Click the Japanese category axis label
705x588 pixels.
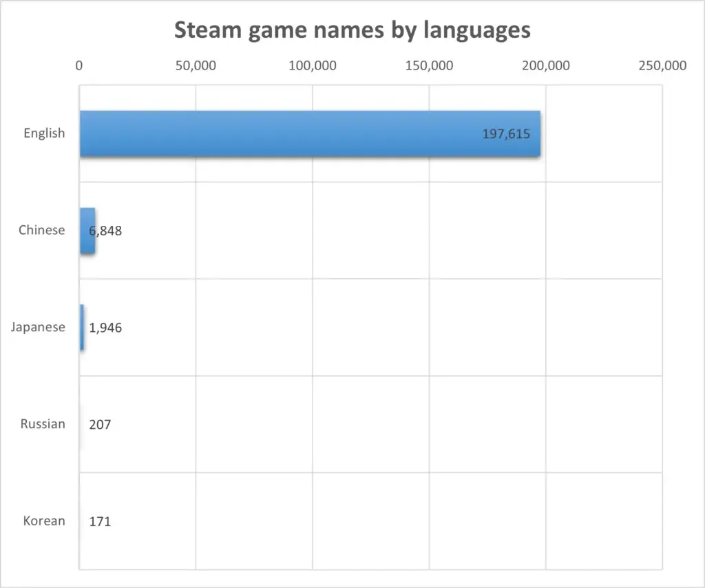tap(38, 328)
